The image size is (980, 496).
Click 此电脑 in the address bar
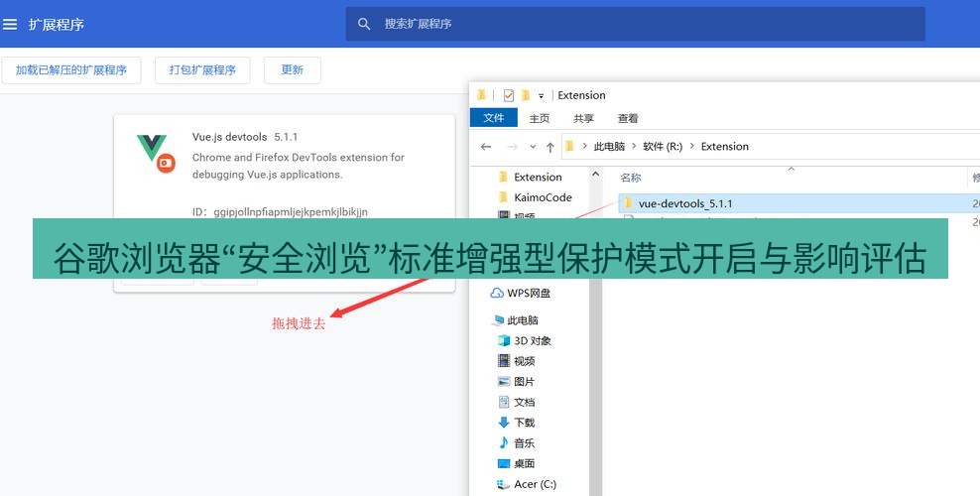click(x=609, y=146)
